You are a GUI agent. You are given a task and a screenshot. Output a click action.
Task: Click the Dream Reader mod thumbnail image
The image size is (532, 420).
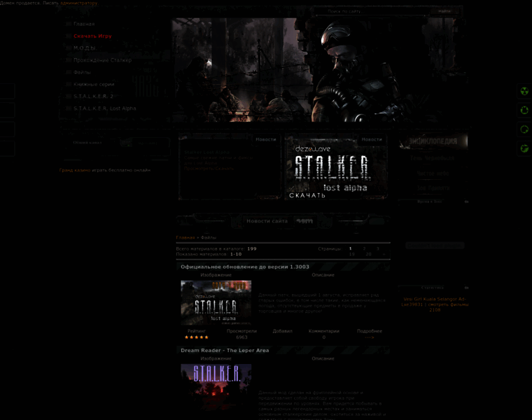(x=216, y=387)
